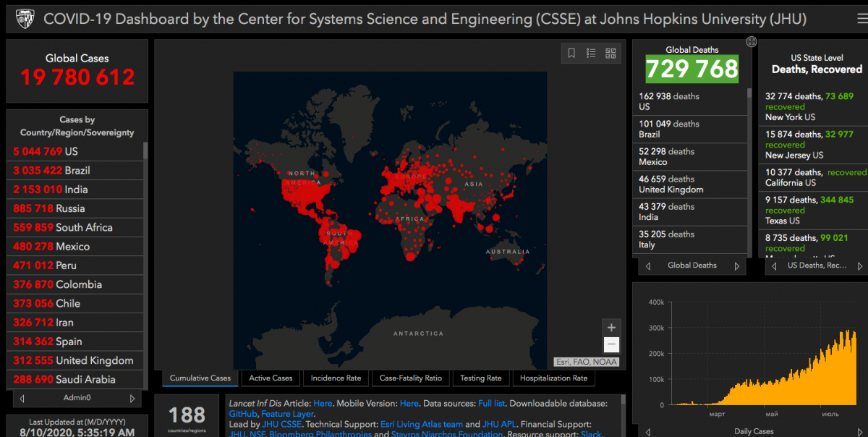Expand the Global Deaths panel to fullscreen
This screenshot has width=868, height=437.
click(x=752, y=42)
